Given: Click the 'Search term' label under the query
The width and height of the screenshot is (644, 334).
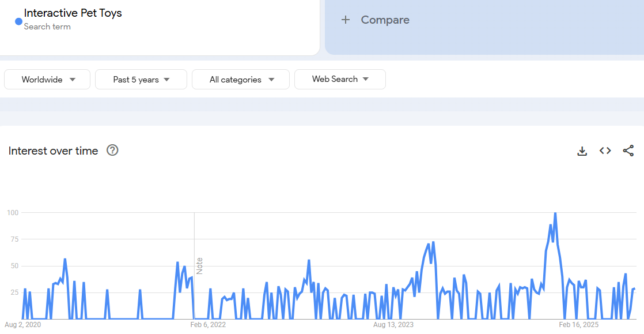Looking at the screenshot, I should tap(47, 27).
